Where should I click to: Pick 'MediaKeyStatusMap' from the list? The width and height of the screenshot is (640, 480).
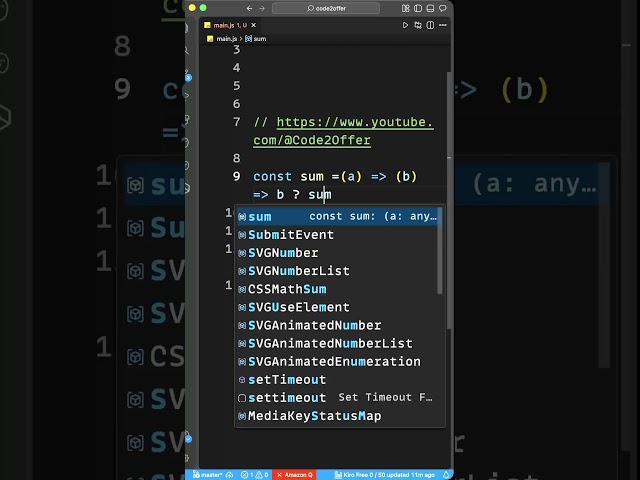point(338,416)
